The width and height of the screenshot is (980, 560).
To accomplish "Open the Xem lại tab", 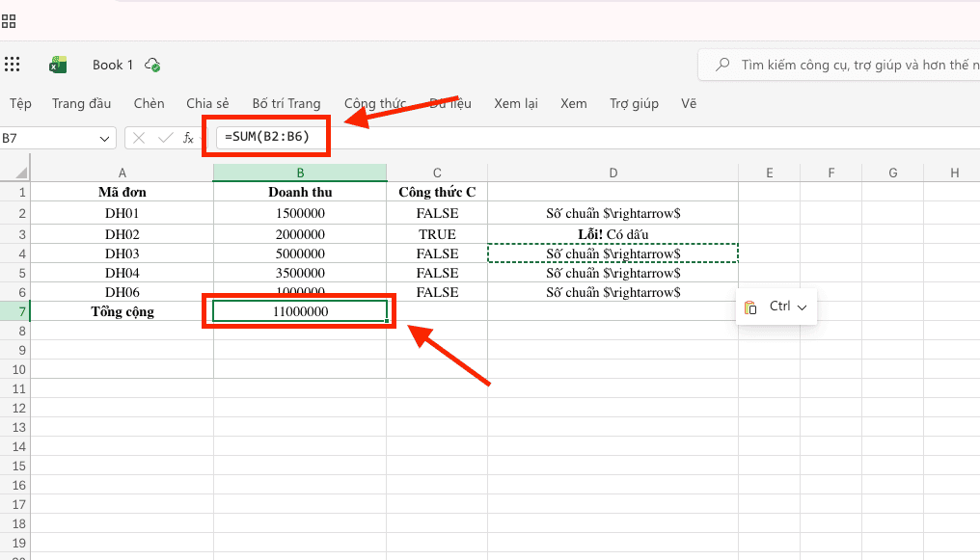I will [516, 104].
